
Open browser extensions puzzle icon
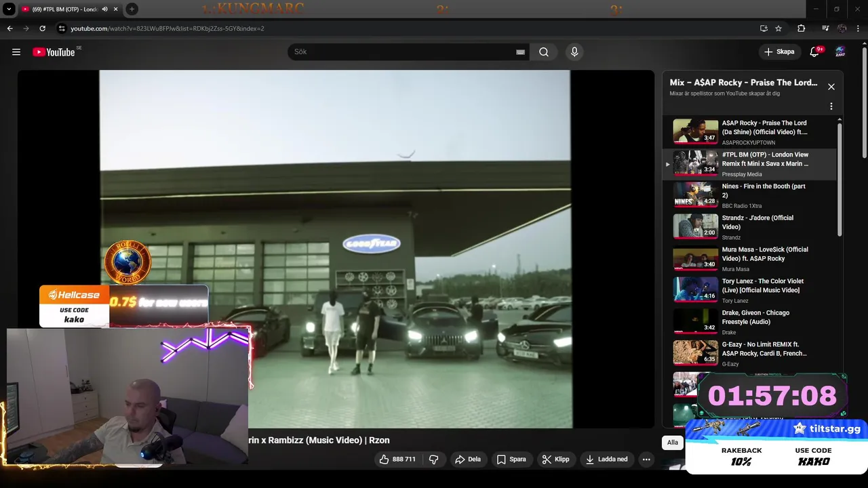(x=801, y=28)
